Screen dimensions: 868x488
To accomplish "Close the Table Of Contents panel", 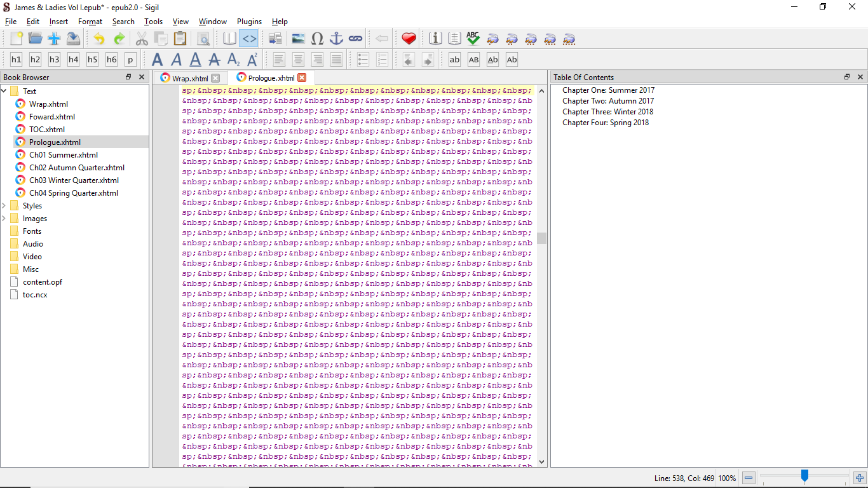I will coord(860,77).
